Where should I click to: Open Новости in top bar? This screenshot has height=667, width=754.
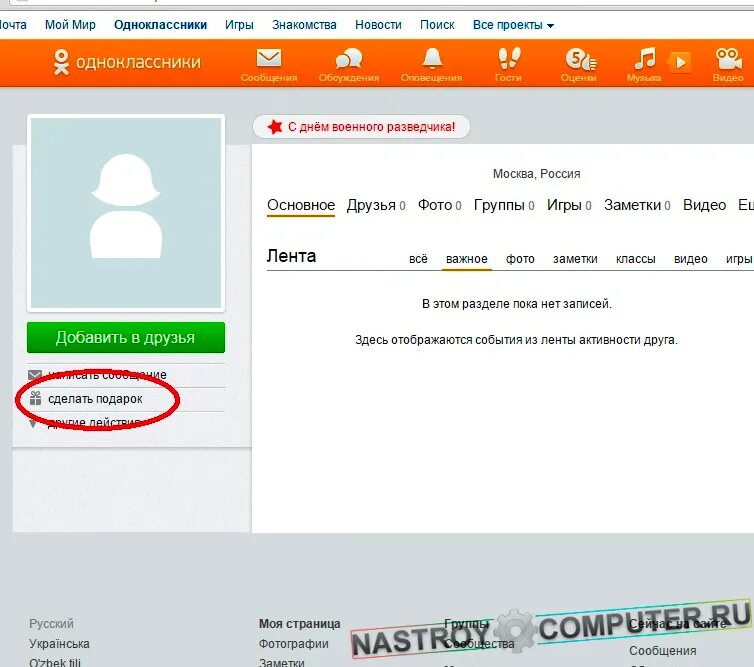coord(378,25)
